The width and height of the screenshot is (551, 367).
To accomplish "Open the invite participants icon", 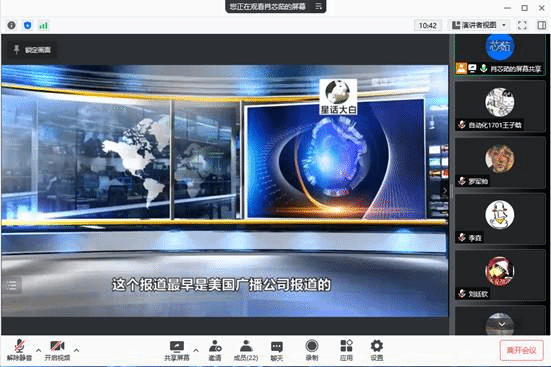I will point(215,350).
